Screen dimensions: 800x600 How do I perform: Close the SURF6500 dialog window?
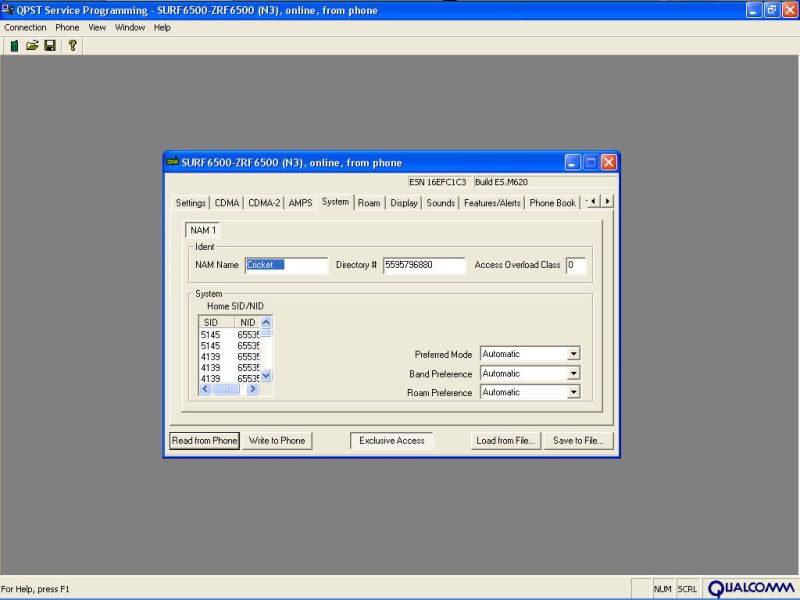click(609, 163)
